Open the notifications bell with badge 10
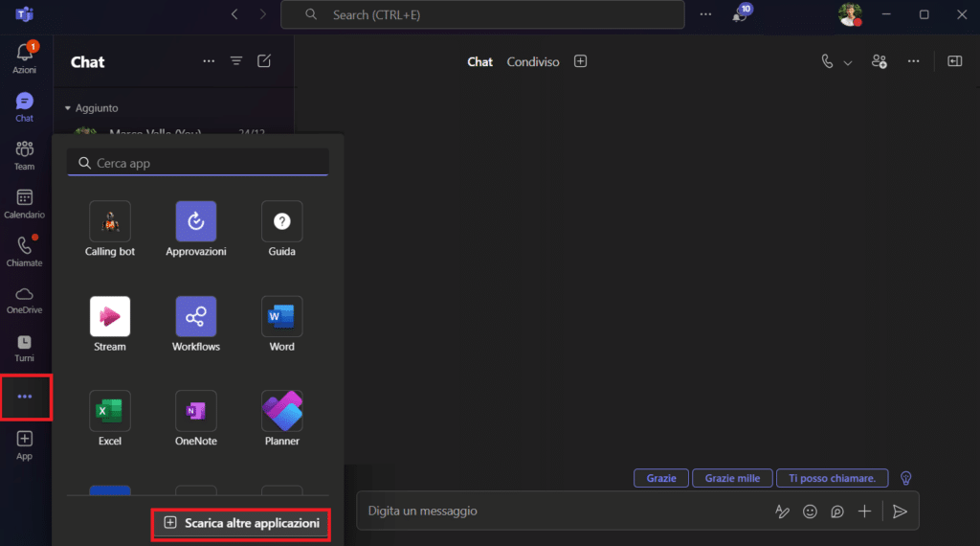 click(742, 13)
